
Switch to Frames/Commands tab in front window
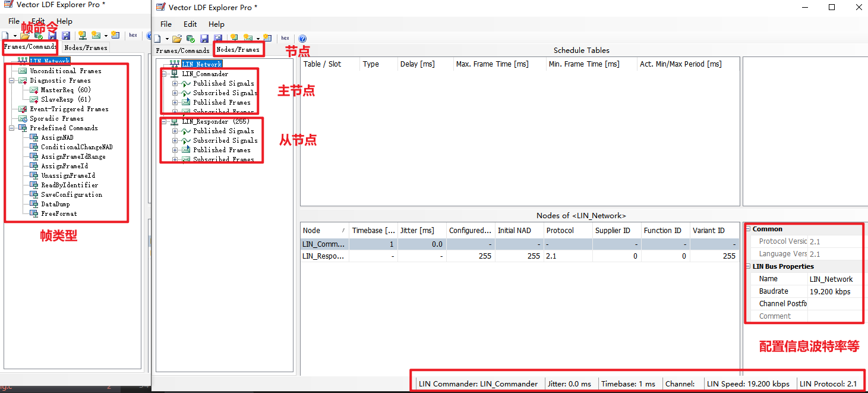point(182,51)
